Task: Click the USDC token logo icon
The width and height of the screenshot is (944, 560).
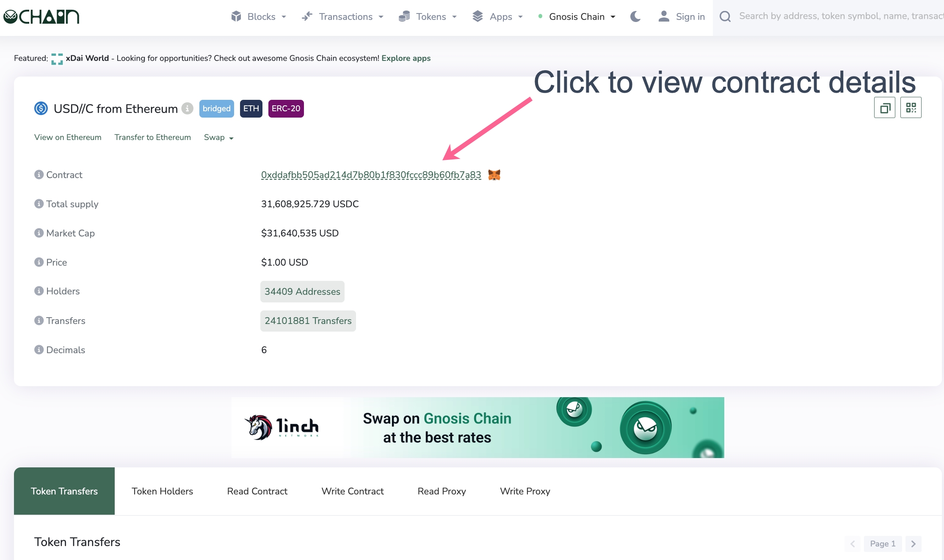Action: (x=41, y=109)
